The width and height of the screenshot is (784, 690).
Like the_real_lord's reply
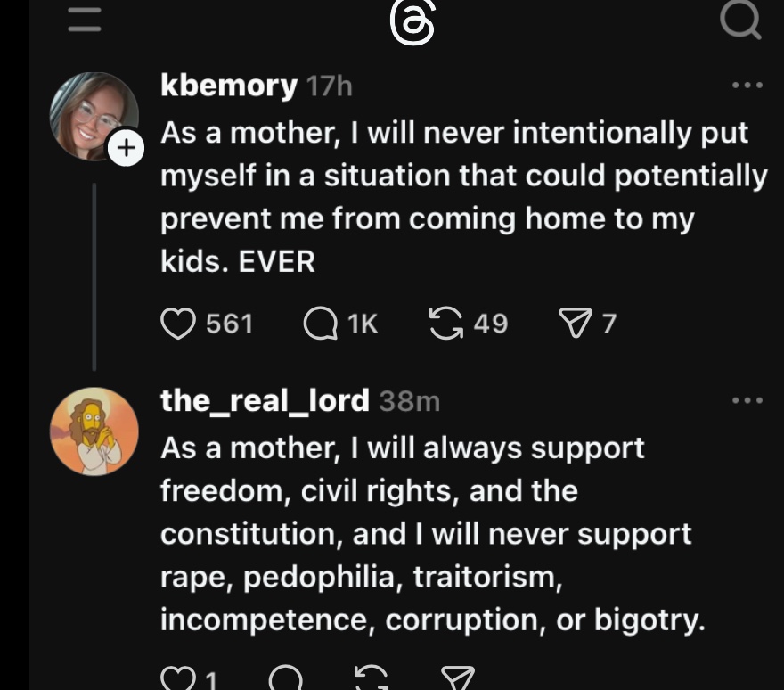click(178, 679)
